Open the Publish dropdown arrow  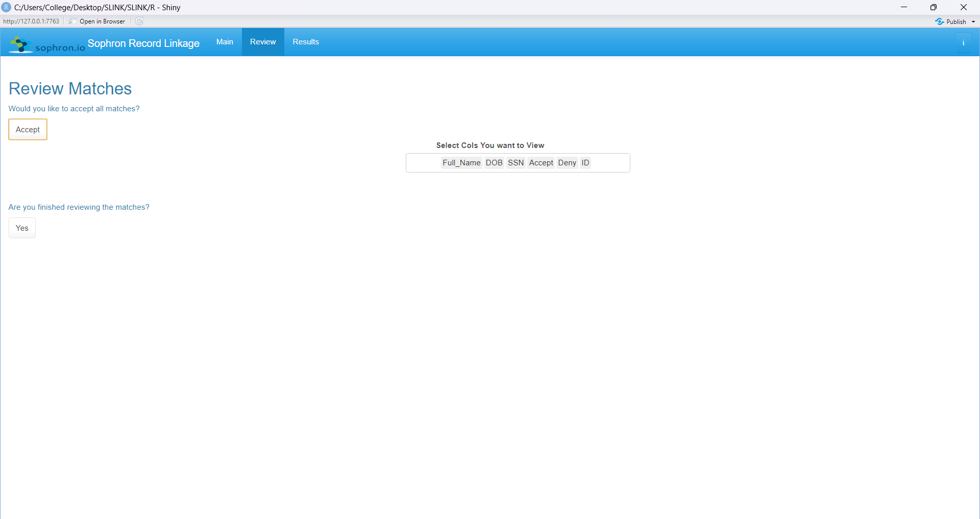tap(974, 21)
